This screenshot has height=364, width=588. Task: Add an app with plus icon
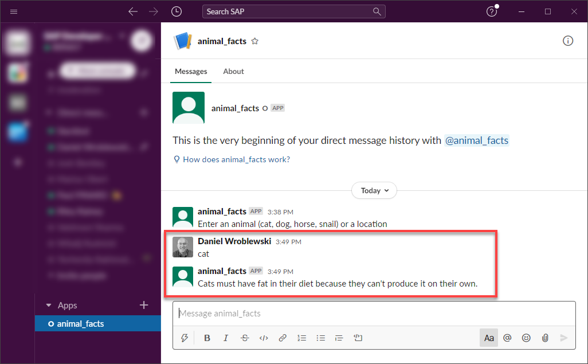[144, 305]
